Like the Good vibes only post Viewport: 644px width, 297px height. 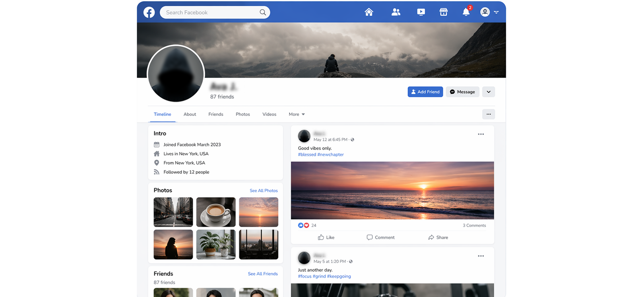pos(326,238)
